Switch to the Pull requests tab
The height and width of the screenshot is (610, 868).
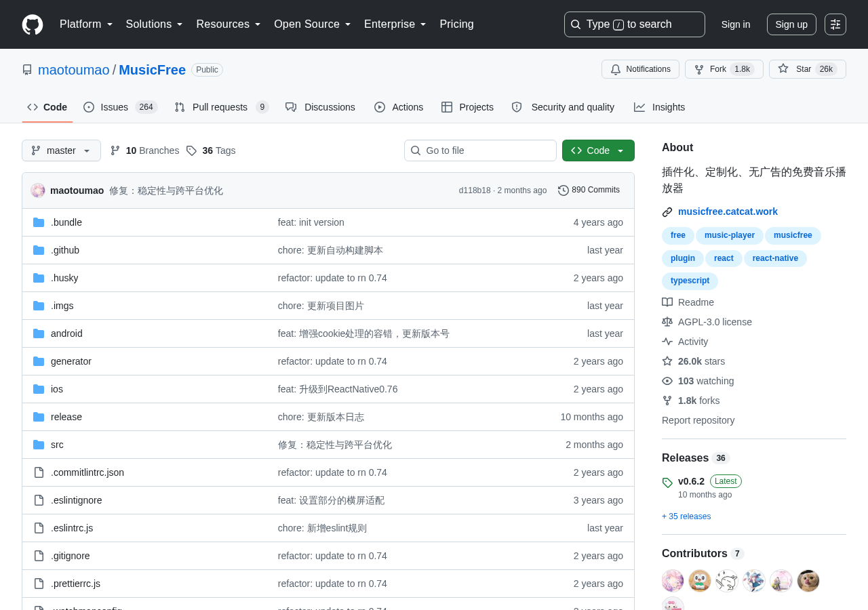(222, 107)
